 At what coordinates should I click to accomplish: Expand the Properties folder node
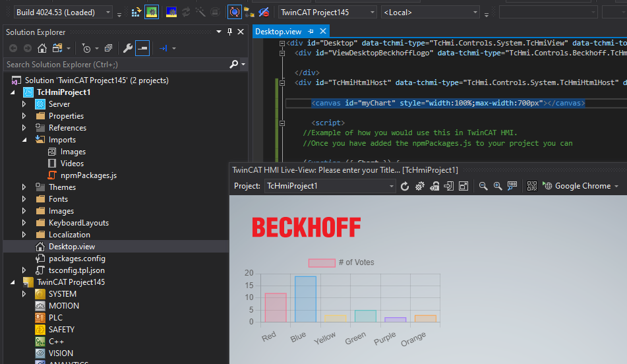pyautogui.click(x=24, y=116)
